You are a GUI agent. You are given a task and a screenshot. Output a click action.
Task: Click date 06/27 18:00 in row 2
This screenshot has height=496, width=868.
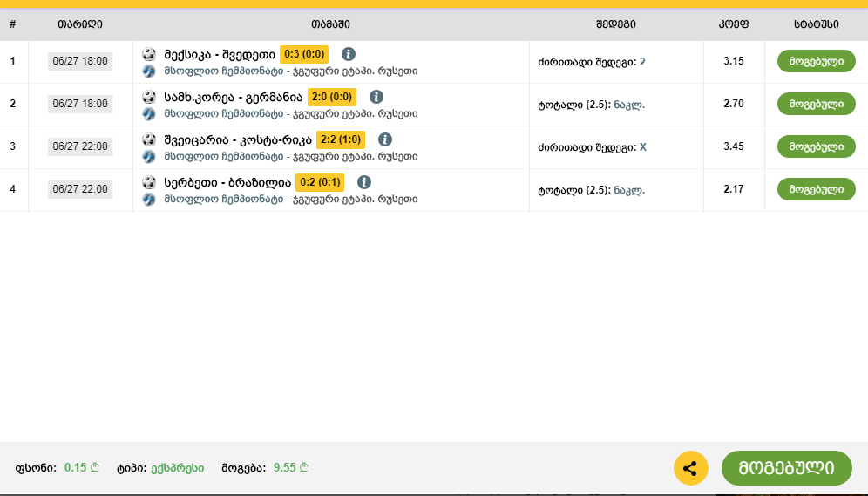(80, 104)
